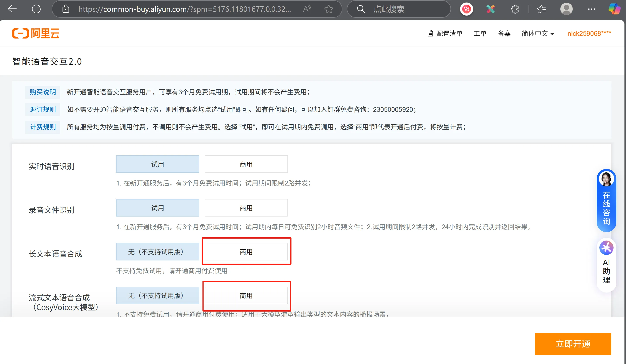Expand the 简体中文 language dropdown

538,33
